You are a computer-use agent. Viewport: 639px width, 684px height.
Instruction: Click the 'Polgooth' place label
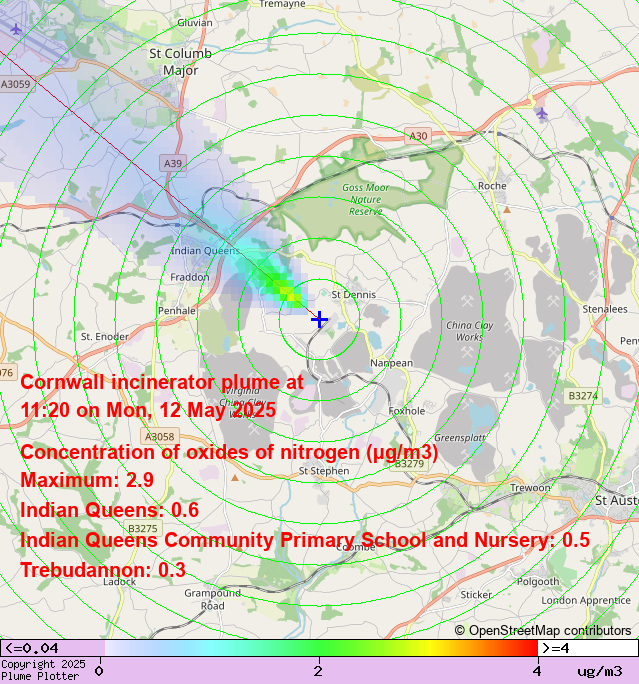(538, 582)
